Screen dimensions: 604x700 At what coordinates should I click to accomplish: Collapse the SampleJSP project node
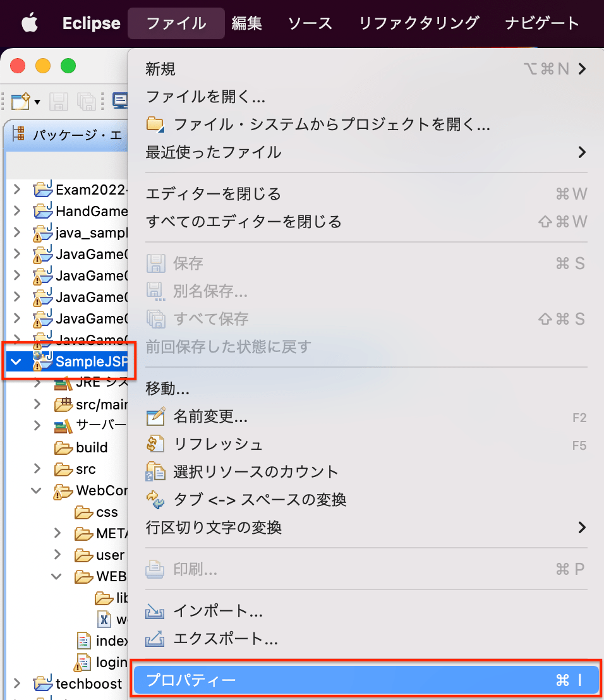coord(16,361)
